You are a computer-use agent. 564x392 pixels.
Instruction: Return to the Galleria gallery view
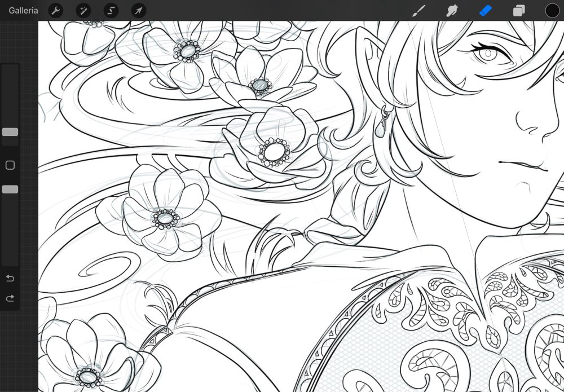tap(23, 10)
